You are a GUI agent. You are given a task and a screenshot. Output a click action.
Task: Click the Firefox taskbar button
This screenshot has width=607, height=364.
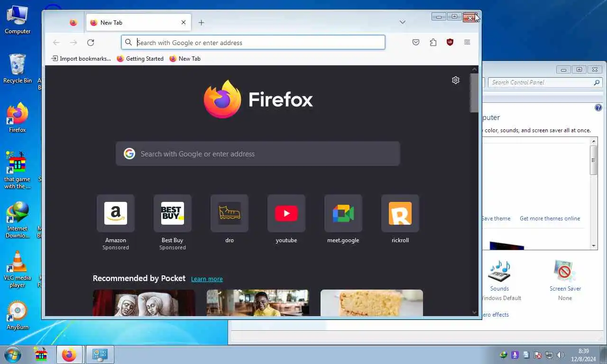(x=69, y=355)
